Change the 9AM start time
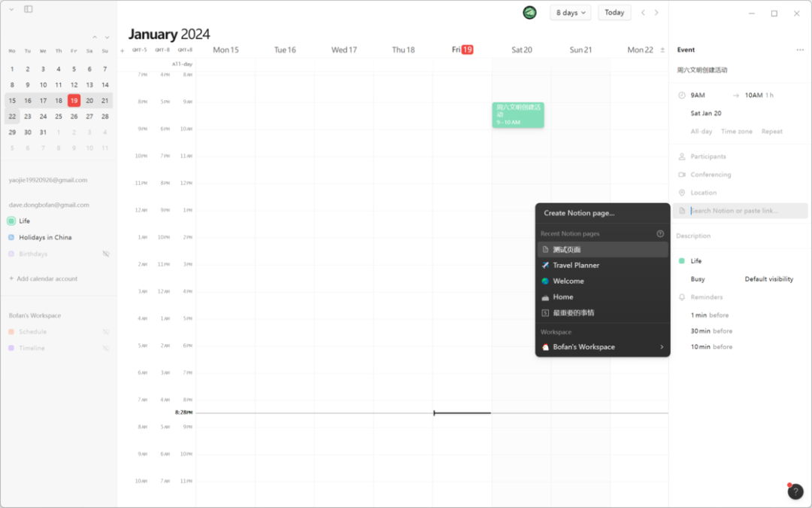Image resolution: width=812 pixels, height=508 pixels. (x=698, y=96)
